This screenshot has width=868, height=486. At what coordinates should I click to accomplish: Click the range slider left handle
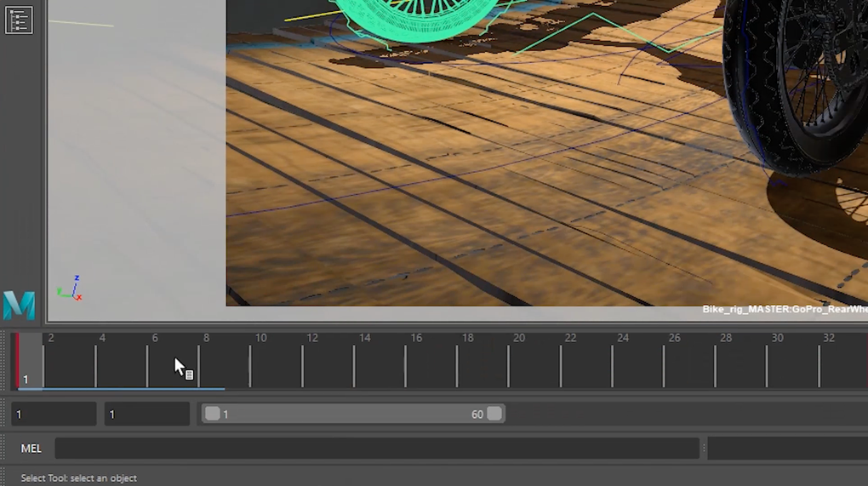tap(213, 414)
